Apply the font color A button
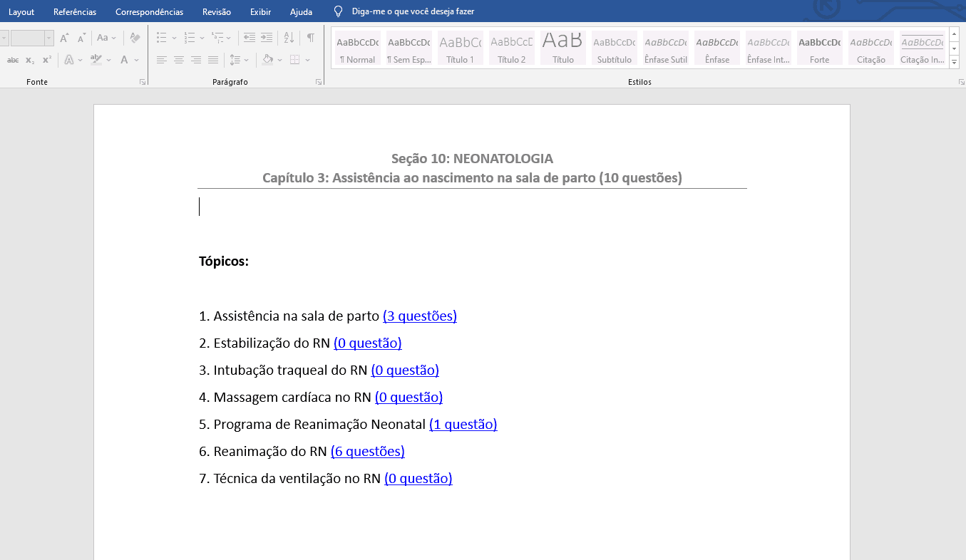The image size is (966, 560). click(x=124, y=60)
